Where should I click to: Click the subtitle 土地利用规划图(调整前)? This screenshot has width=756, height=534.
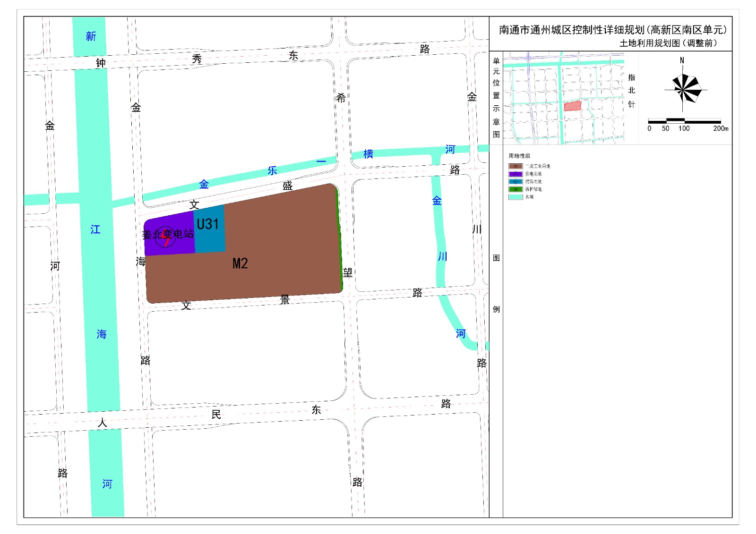click(669, 43)
